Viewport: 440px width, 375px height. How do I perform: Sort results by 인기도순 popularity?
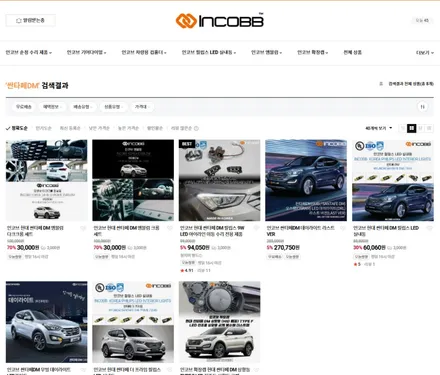[x=43, y=128]
